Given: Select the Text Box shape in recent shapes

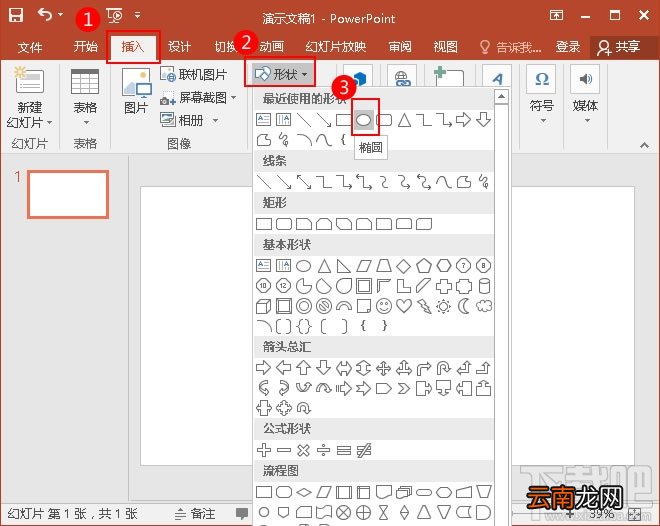Looking at the screenshot, I should point(263,120).
